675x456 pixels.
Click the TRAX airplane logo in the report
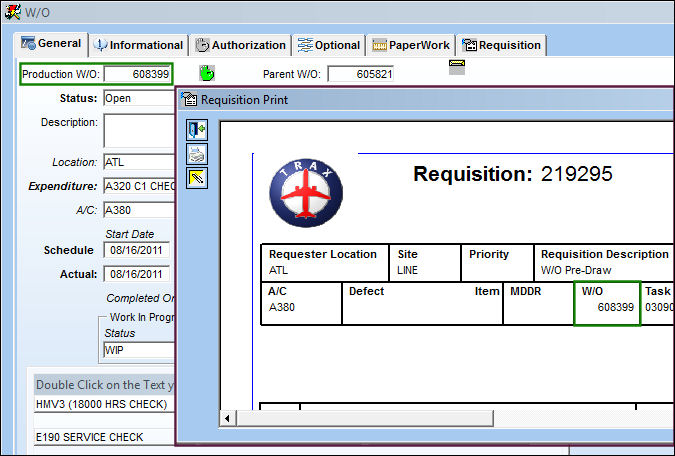pos(306,193)
